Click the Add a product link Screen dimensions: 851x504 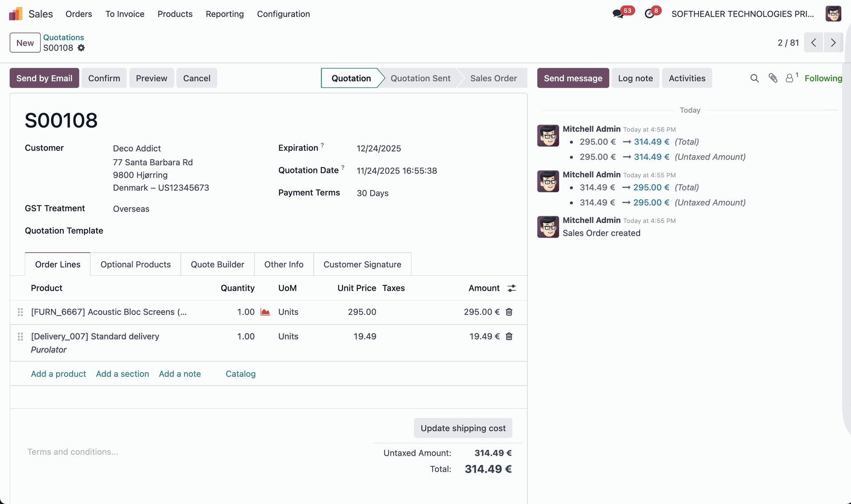point(59,374)
